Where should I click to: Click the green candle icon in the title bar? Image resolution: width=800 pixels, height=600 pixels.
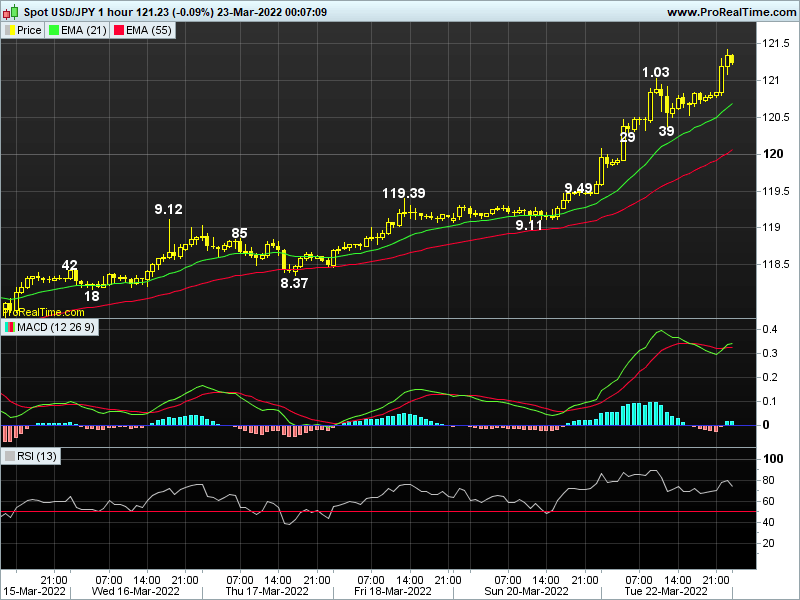[13, 11]
